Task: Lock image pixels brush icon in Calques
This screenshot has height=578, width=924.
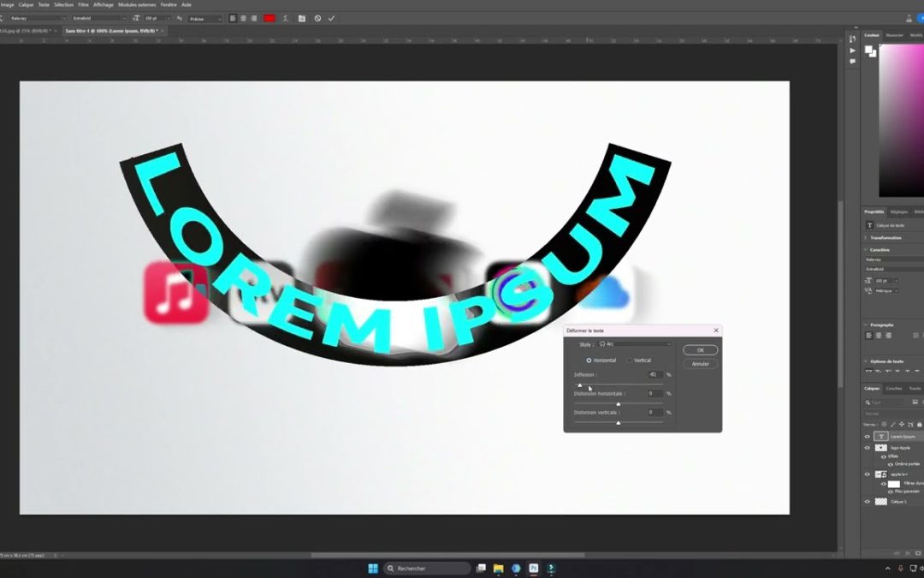Action: (892, 424)
